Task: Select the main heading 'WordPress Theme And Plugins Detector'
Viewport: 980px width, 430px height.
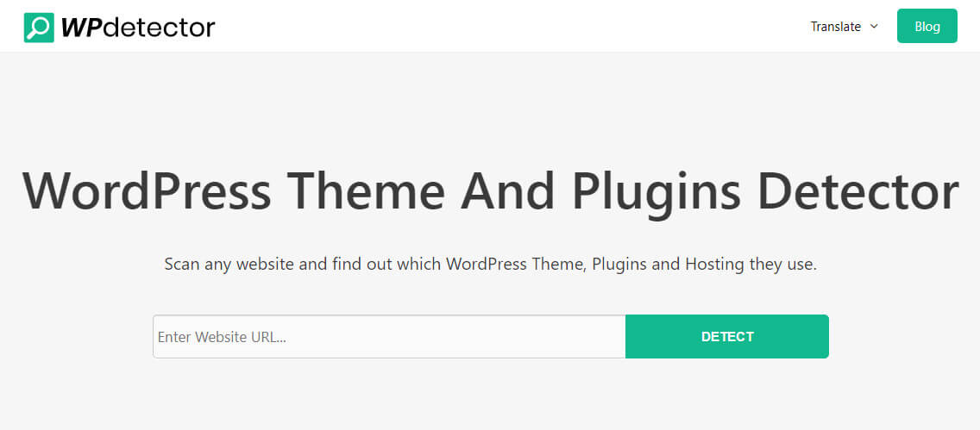Action: pos(490,191)
